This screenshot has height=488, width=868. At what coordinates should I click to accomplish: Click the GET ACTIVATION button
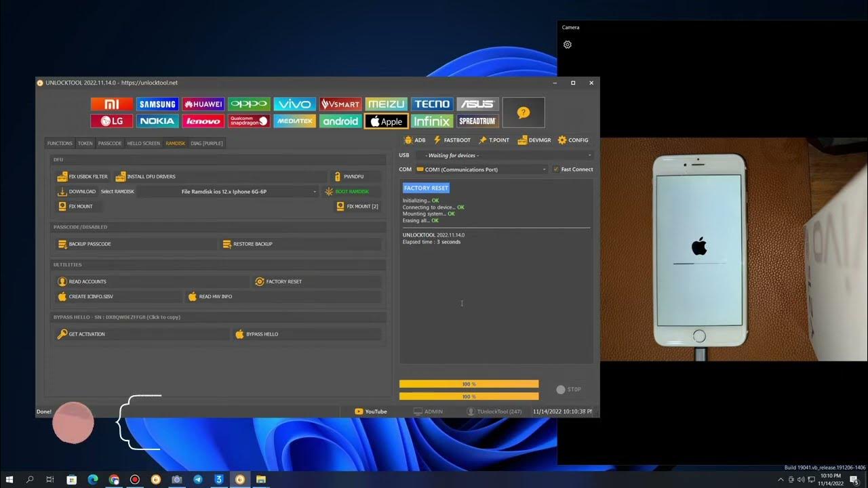(142, 334)
